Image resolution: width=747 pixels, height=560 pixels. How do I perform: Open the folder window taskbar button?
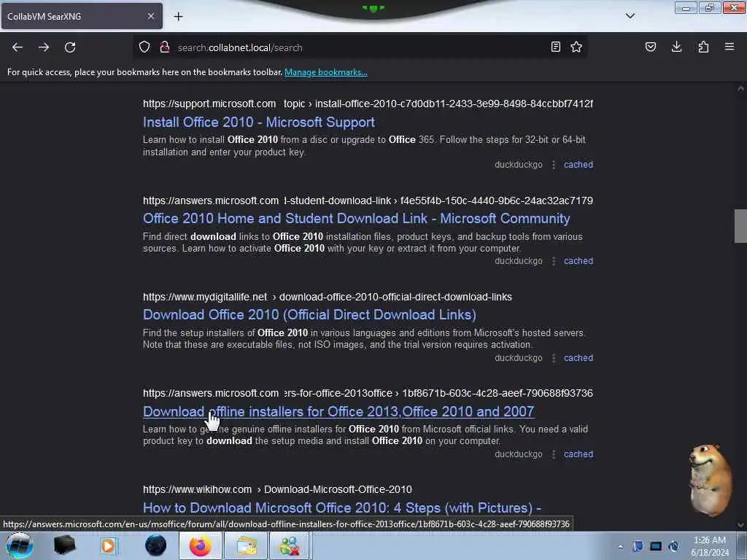(245, 545)
